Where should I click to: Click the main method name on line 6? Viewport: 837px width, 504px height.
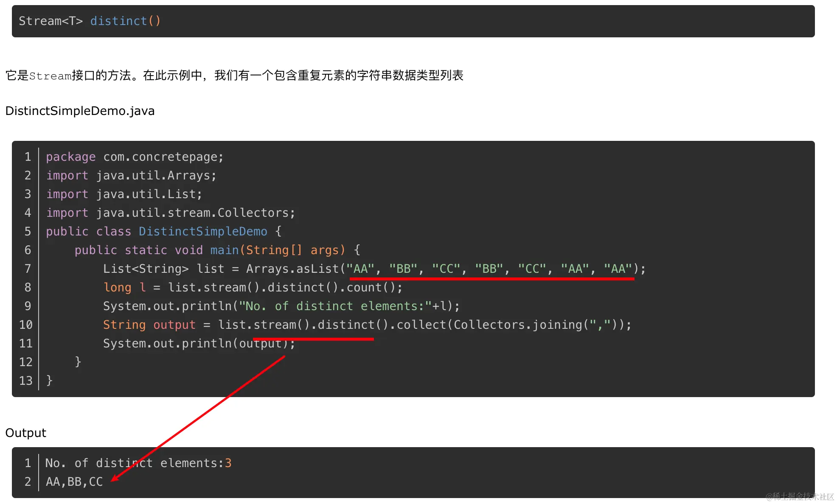(x=224, y=250)
